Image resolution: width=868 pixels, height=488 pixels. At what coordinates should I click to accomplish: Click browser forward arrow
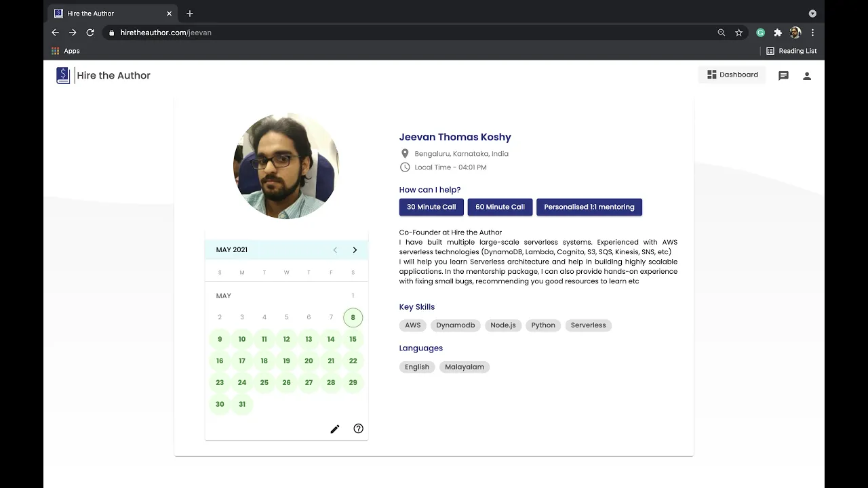tap(73, 33)
